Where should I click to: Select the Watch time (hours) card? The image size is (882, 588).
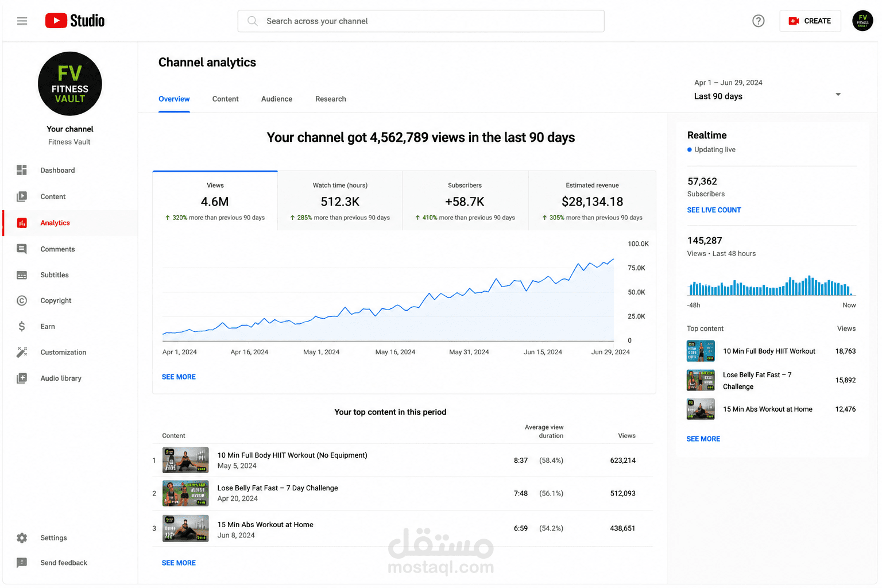pyautogui.click(x=340, y=201)
